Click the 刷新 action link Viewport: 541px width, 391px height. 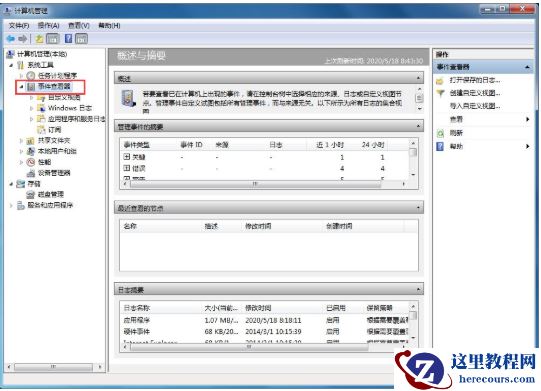(456, 133)
